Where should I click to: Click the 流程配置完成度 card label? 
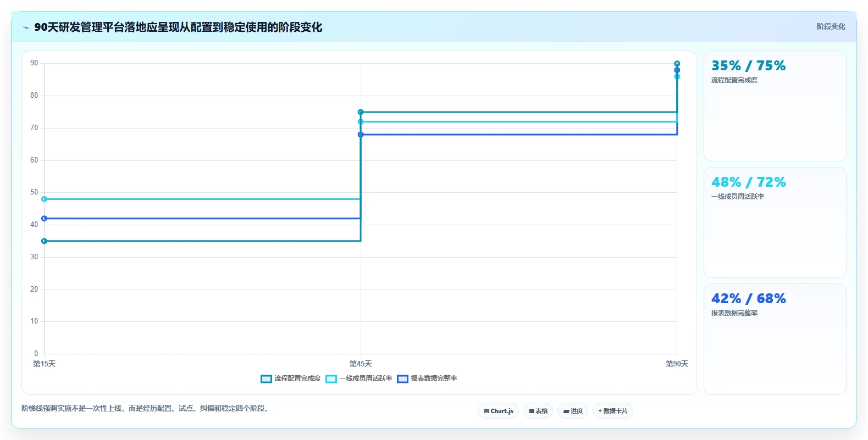[x=734, y=80]
